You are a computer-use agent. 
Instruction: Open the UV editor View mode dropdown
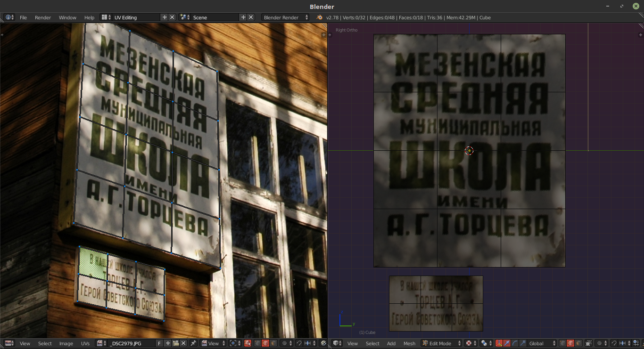click(214, 343)
